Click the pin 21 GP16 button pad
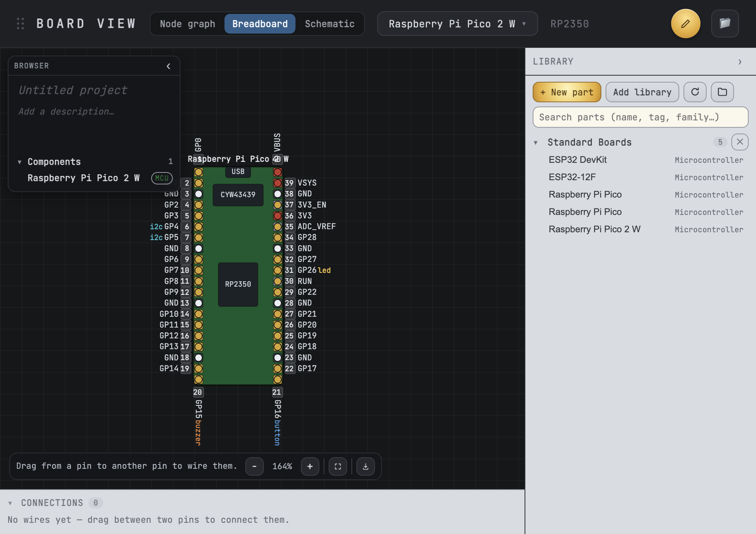The width and height of the screenshot is (756, 534). point(277,380)
